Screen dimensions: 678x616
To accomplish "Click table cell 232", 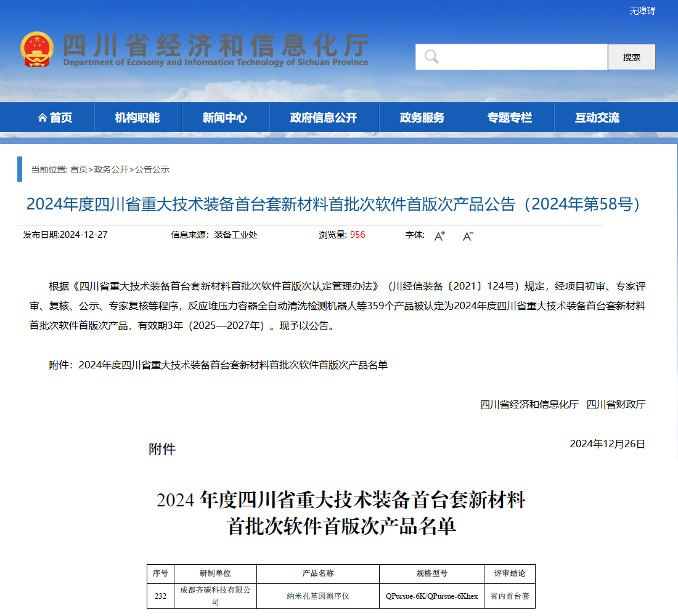I will [x=160, y=596].
